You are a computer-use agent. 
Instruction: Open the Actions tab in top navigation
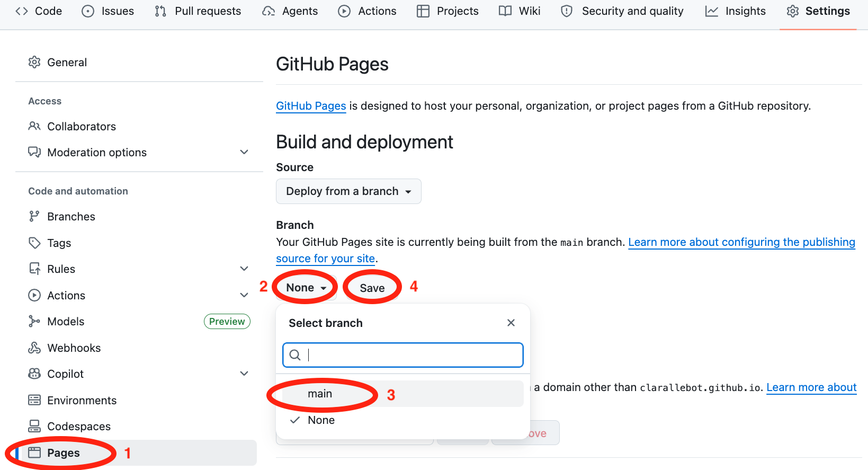point(367,11)
